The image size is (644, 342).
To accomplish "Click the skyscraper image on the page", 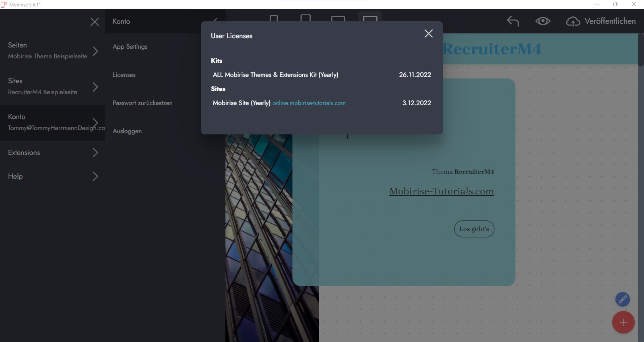I will [272, 238].
